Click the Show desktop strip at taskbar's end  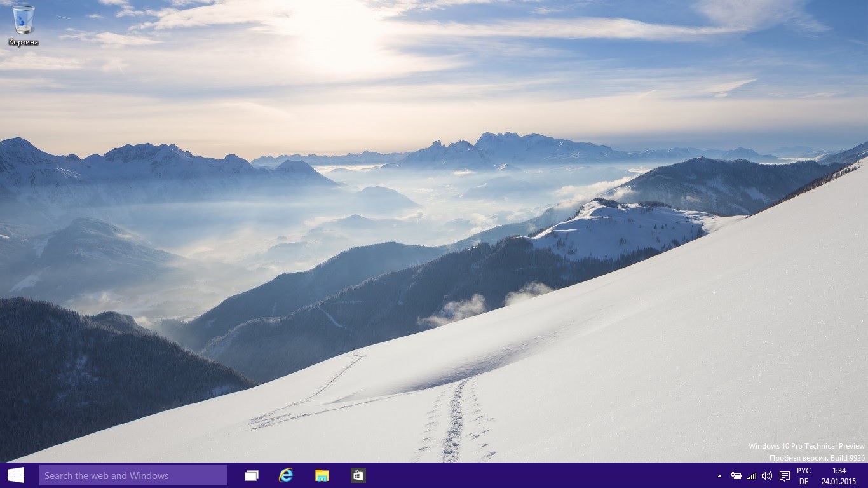coord(865,475)
